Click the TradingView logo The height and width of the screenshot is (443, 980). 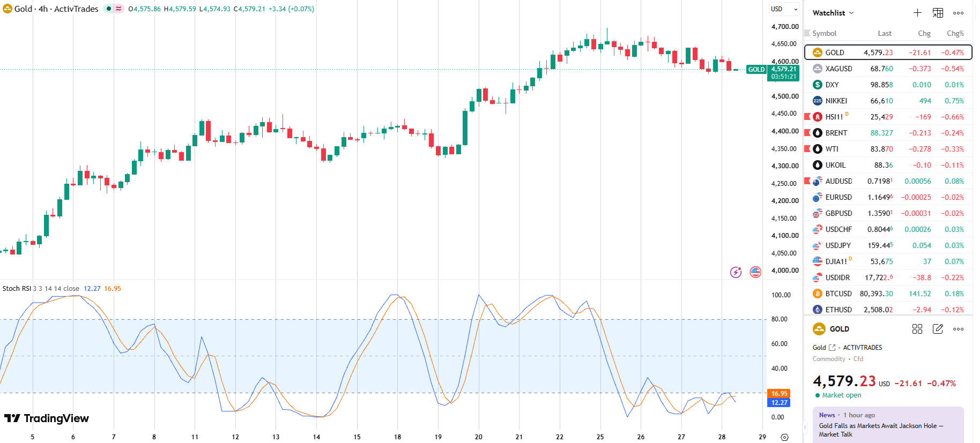coord(47,418)
